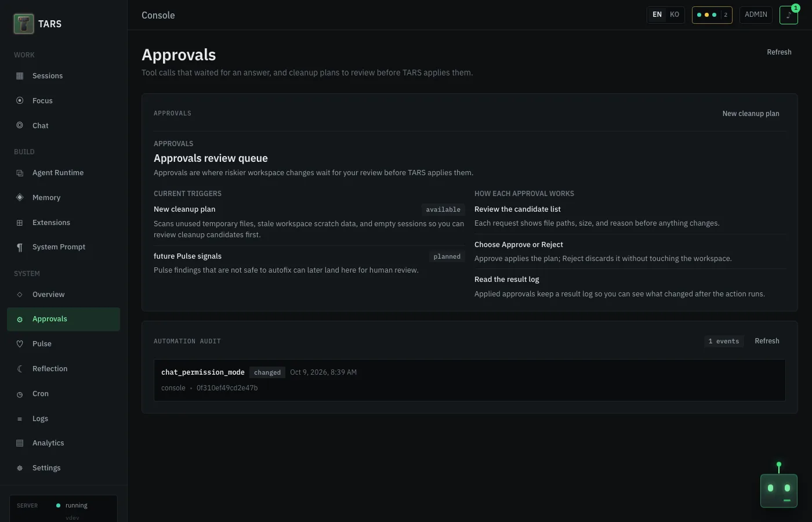The width and height of the screenshot is (812, 522).
Task: Click the ADMIN button
Action: [x=756, y=14]
